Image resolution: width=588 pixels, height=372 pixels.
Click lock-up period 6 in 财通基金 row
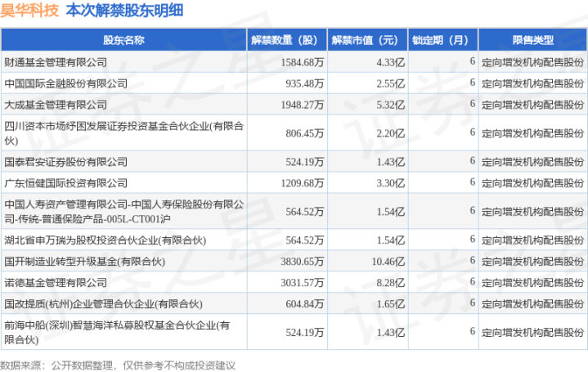(x=473, y=61)
